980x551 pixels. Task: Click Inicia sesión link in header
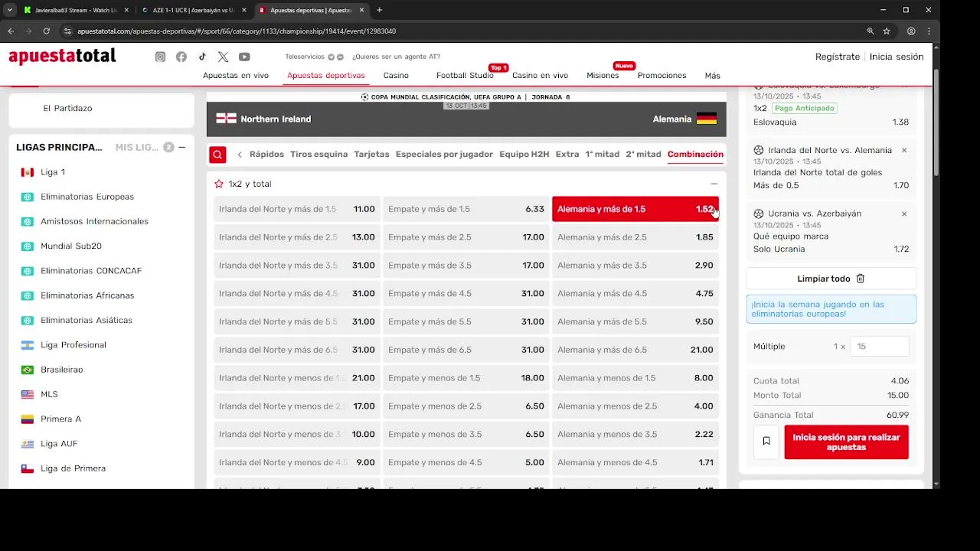tap(897, 57)
